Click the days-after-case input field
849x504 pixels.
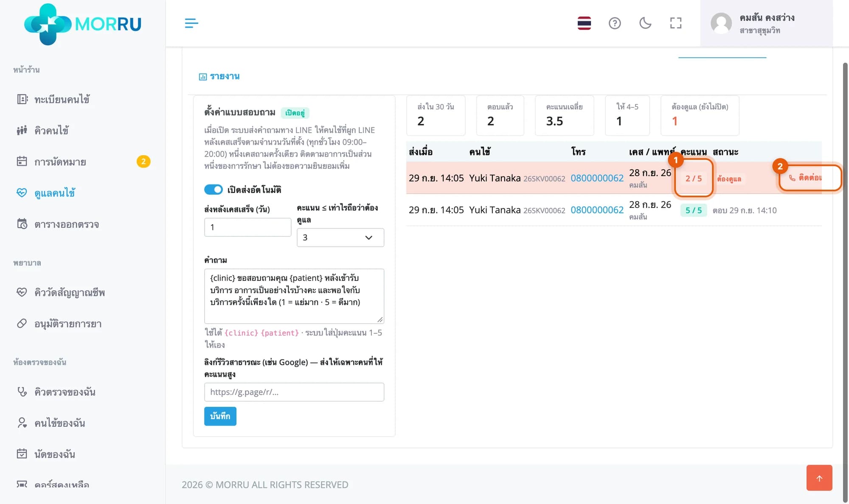(247, 227)
